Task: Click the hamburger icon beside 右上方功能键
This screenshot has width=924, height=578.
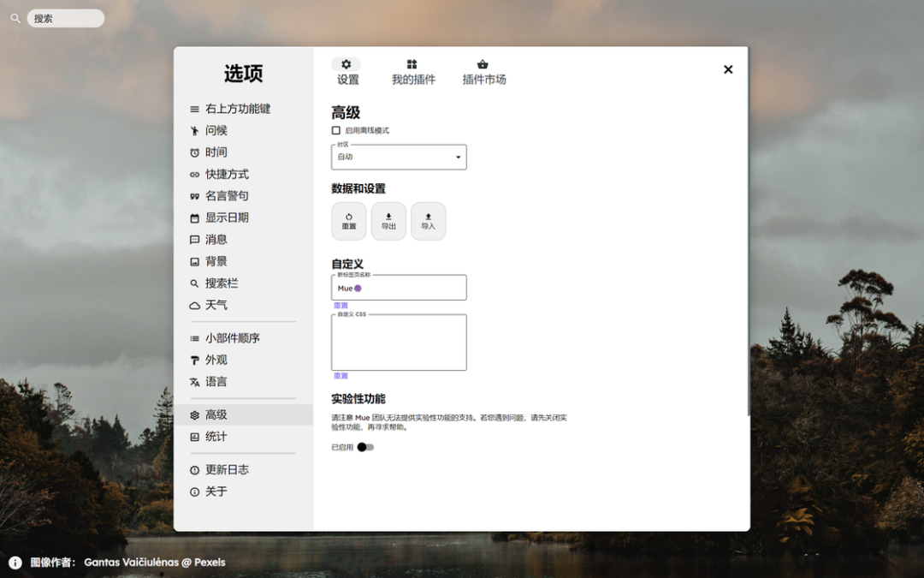Action: tap(194, 109)
